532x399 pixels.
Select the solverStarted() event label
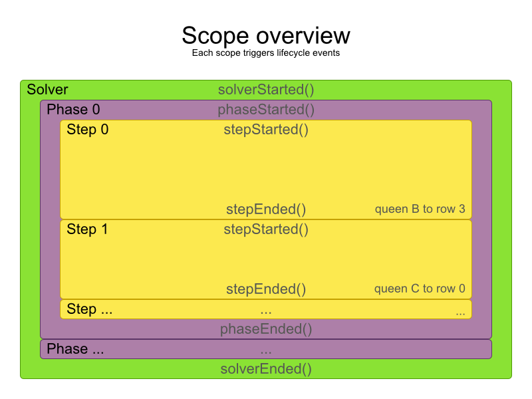coord(266,90)
